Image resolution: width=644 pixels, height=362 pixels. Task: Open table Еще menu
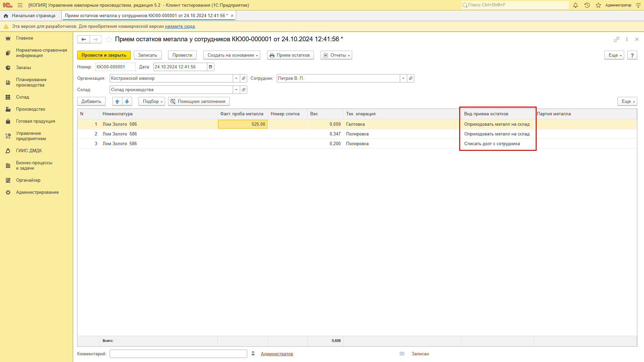click(627, 102)
